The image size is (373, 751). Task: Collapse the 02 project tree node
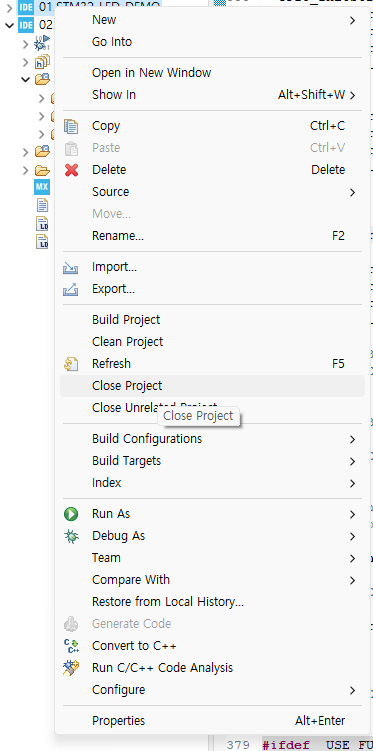9,25
